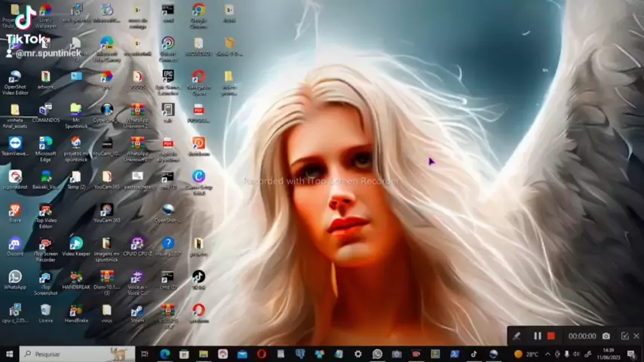
Task: Open the Mr. Spuntinick desktop folder
Action: click(76, 115)
